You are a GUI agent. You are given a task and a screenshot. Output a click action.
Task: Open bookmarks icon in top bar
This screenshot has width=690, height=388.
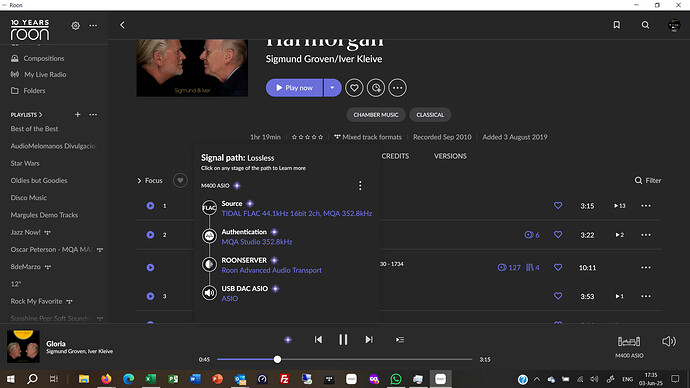(x=617, y=25)
